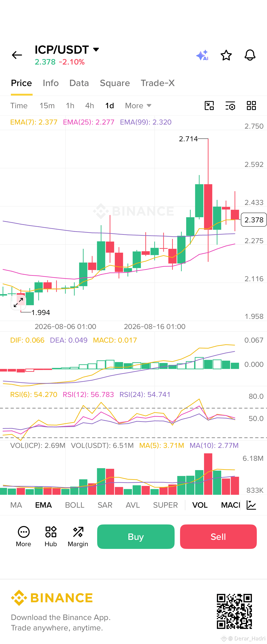Click the VOL(USDT): 6.51M label
Screen dimensions: 267x644
coord(102,445)
